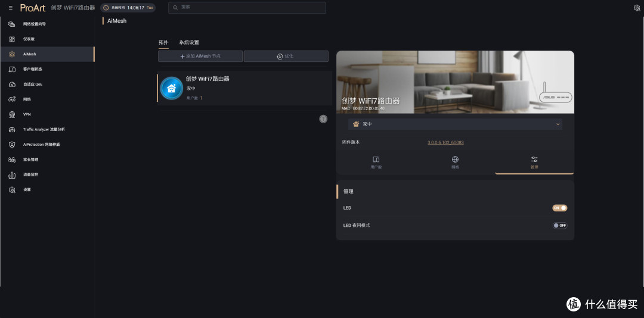644x318 pixels.
Task: Focus the search (搜索) input field
Action: click(247, 7)
